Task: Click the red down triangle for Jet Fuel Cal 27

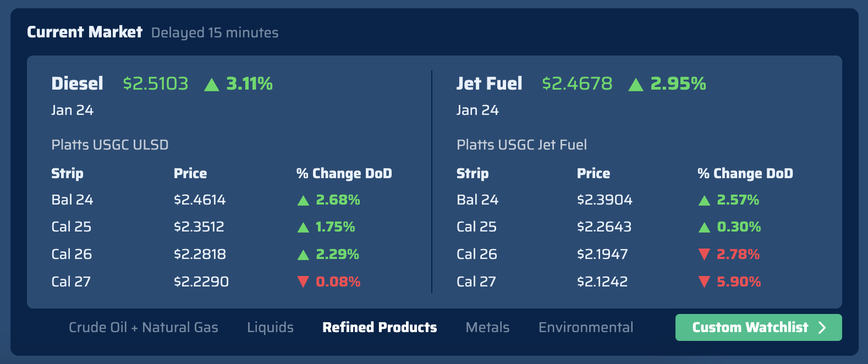Action: click(x=704, y=282)
